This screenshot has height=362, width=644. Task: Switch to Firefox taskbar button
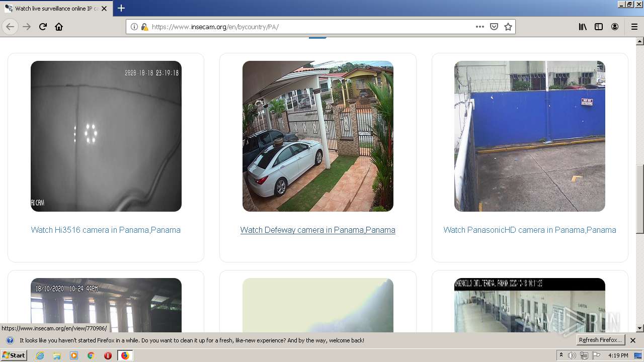point(125,355)
